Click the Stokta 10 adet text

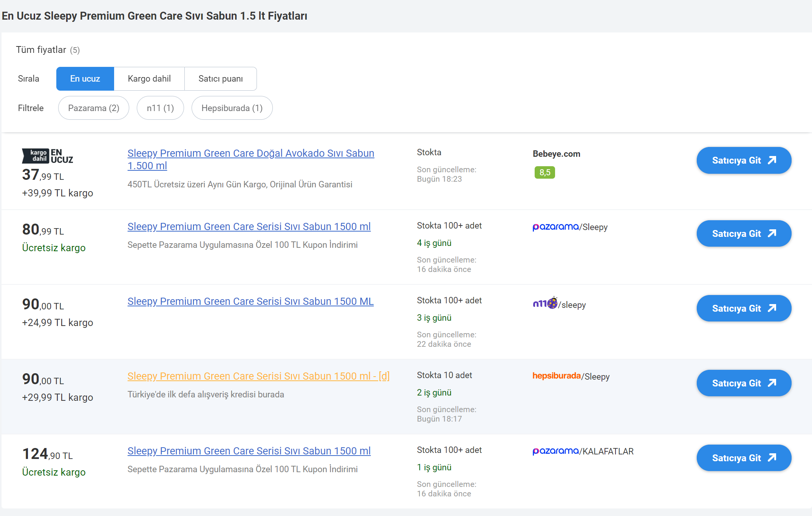point(444,375)
